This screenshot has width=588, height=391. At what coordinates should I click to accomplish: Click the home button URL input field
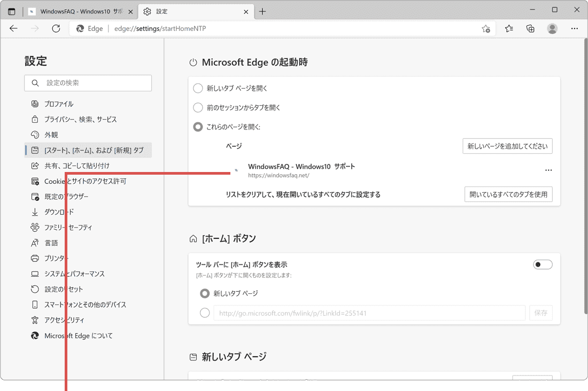point(369,312)
